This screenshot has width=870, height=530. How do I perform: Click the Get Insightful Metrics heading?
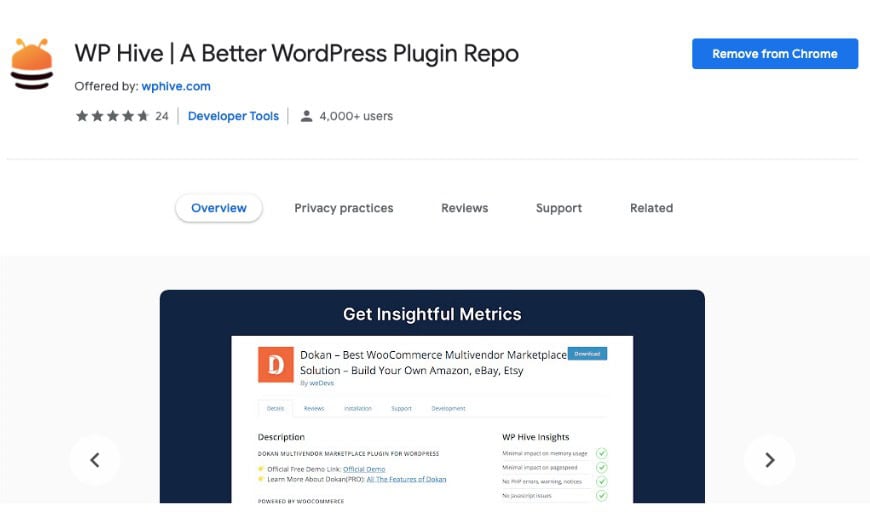pos(432,314)
